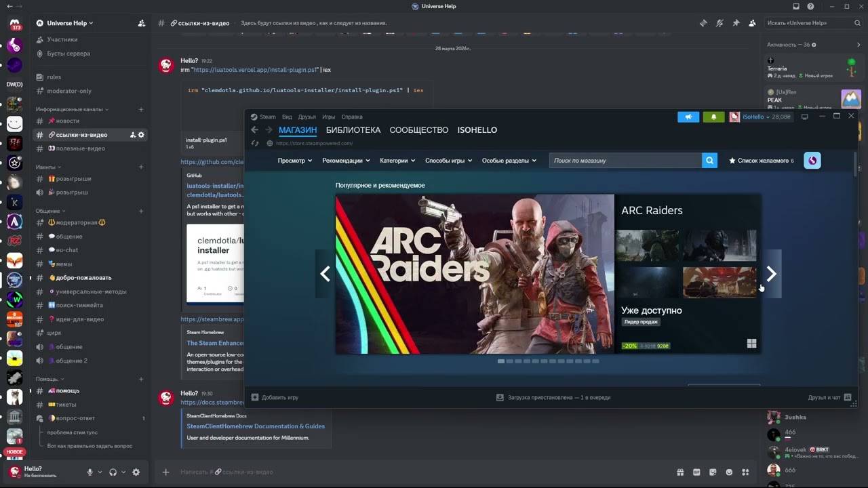Viewport: 868px width, 488px height.
Task: Click Добавить игру in Steam footer
Action: click(x=275, y=397)
